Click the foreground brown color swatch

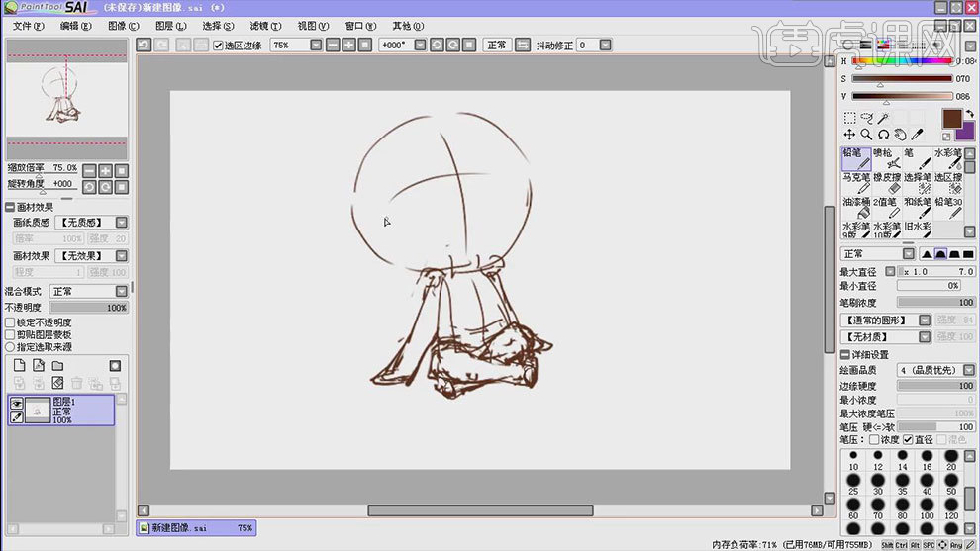(952, 118)
